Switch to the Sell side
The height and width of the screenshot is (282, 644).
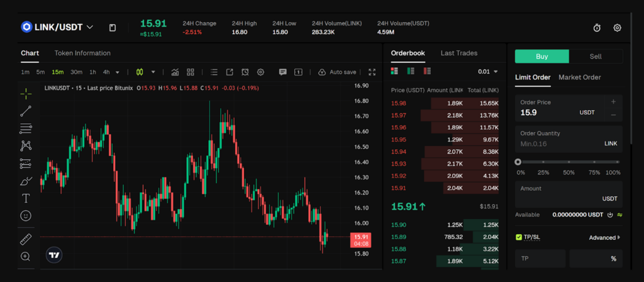[596, 56]
